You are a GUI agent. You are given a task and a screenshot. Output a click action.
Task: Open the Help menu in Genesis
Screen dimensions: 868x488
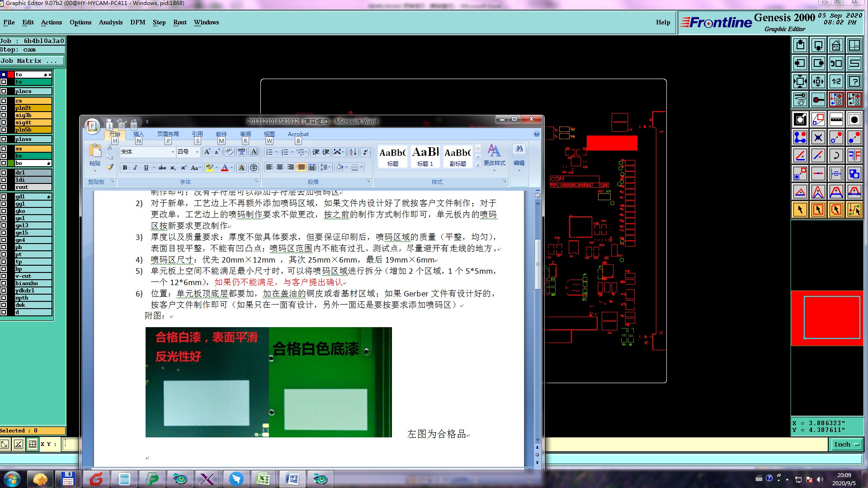pos(663,22)
